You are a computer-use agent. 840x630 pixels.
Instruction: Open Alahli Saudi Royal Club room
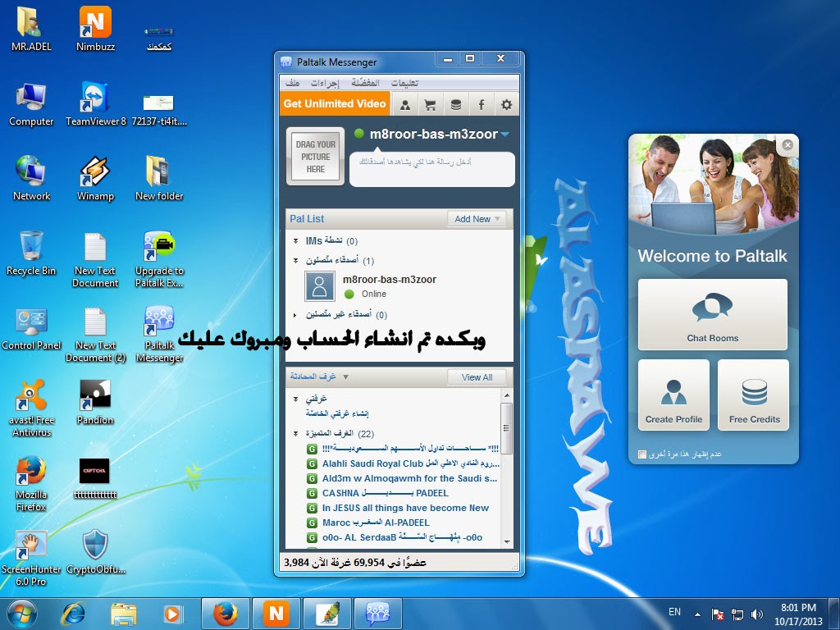pyautogui.click(x=410, y=464)
